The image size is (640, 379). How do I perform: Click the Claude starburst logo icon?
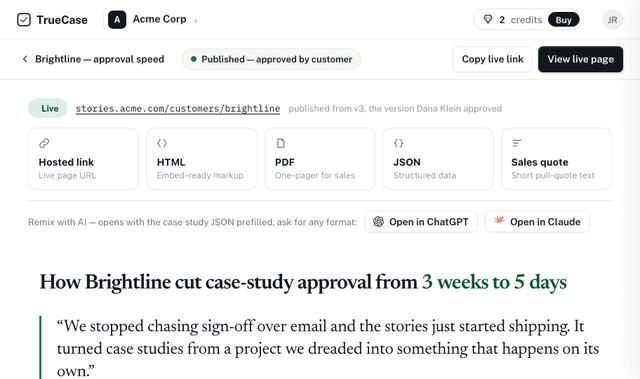tap(499, 221)
